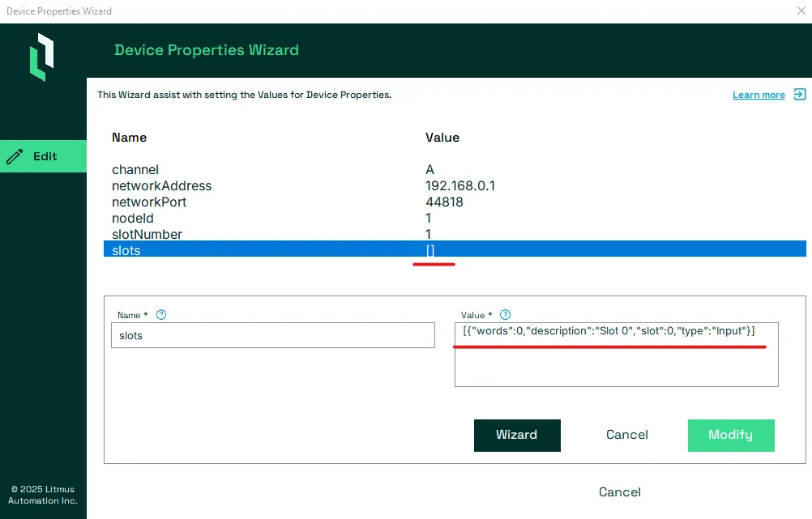812x519 pixels.
Task: Click the Learn more arrow icon
Action: [800, 95]
